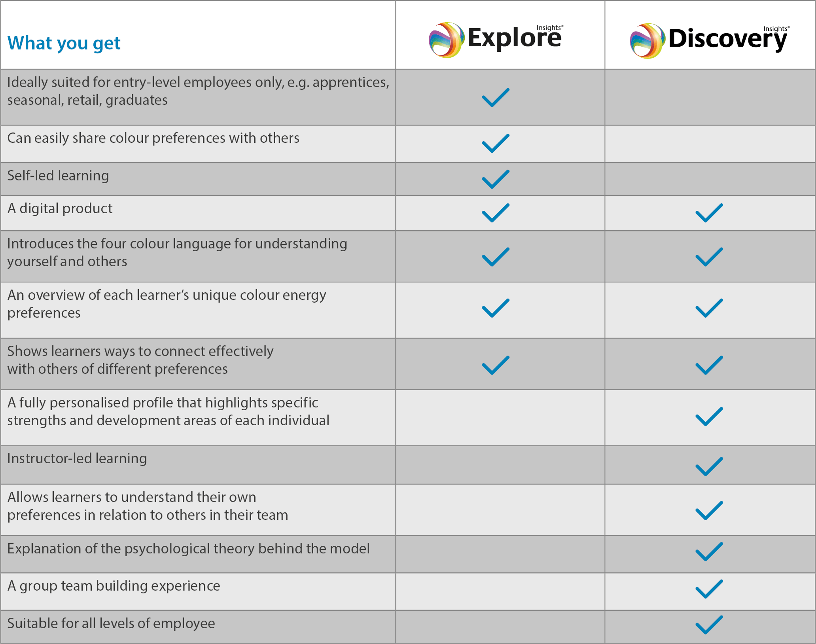Click Explore checkmark for share colour preferences
The width and height of the screenshot is (816, 644).
pos(495,143)
